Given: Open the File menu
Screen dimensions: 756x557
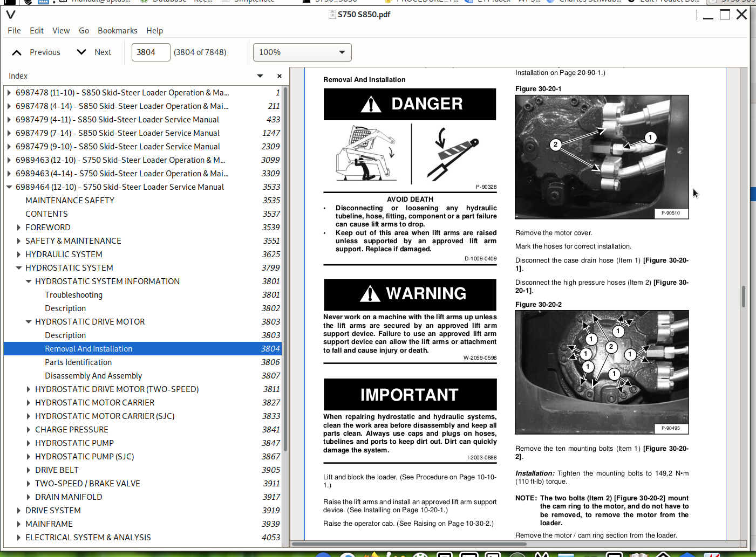Looking at the screenshot, I should 14,31.
